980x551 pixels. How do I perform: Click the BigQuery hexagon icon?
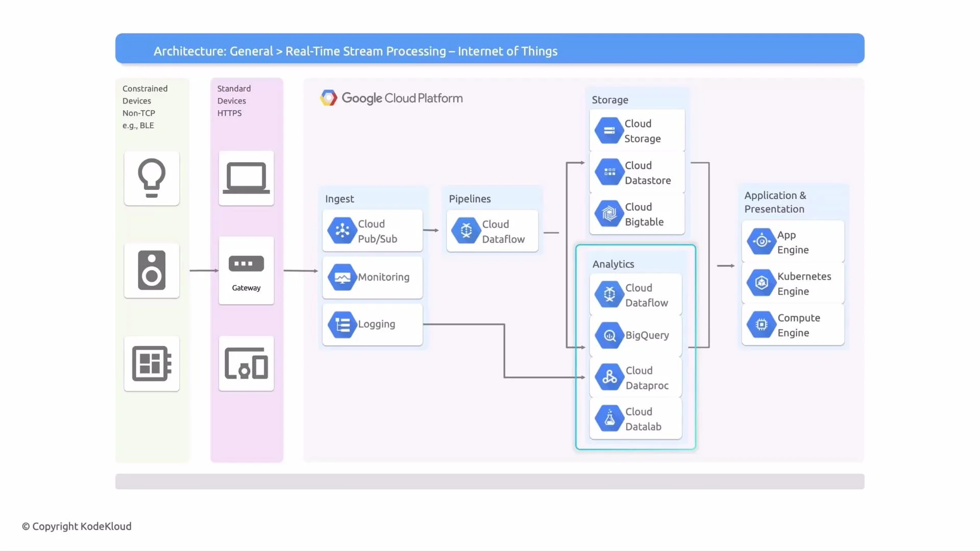[609, 335]
